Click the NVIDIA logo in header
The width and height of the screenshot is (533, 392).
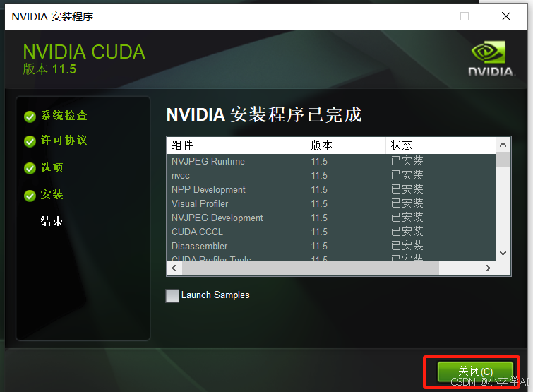coord(490,58)
